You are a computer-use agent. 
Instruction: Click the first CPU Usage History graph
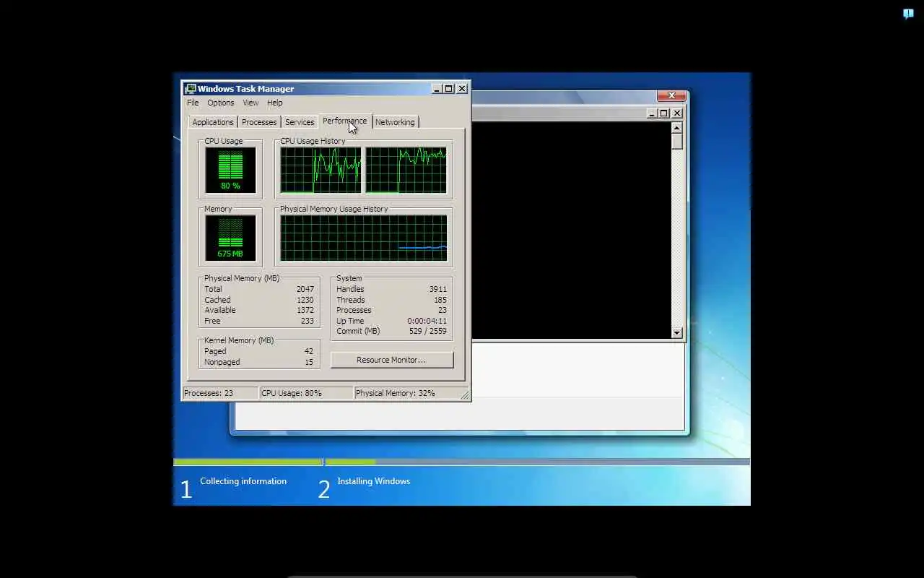click(x=321, y=171)
